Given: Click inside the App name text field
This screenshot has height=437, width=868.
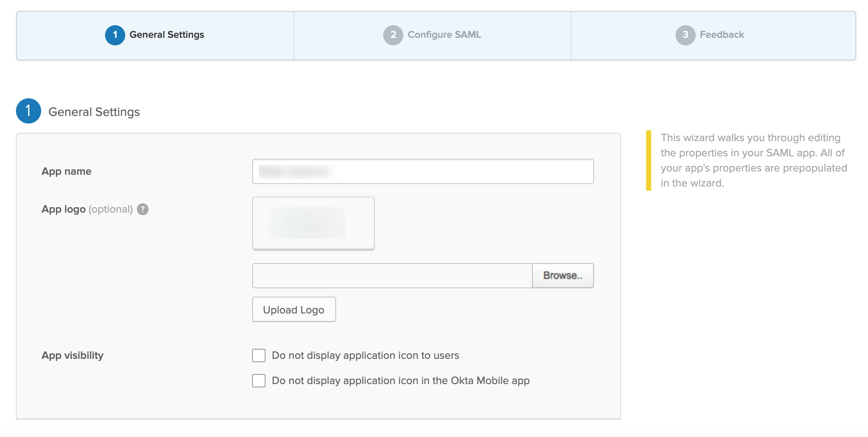Looking at the screenshot, I should 423,171.
